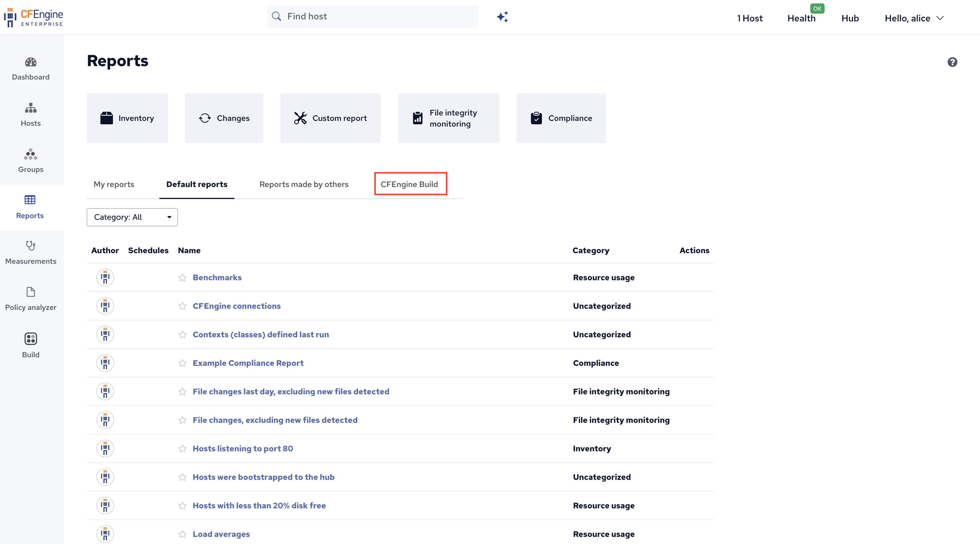Click the Schedules column header

148,250
